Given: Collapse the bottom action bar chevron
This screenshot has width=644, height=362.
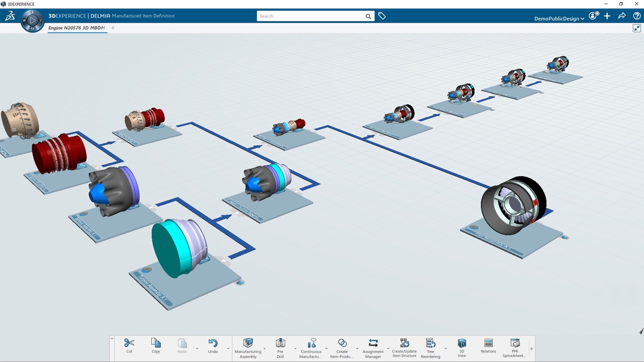Looking at the screenshot, I should 112,339.
